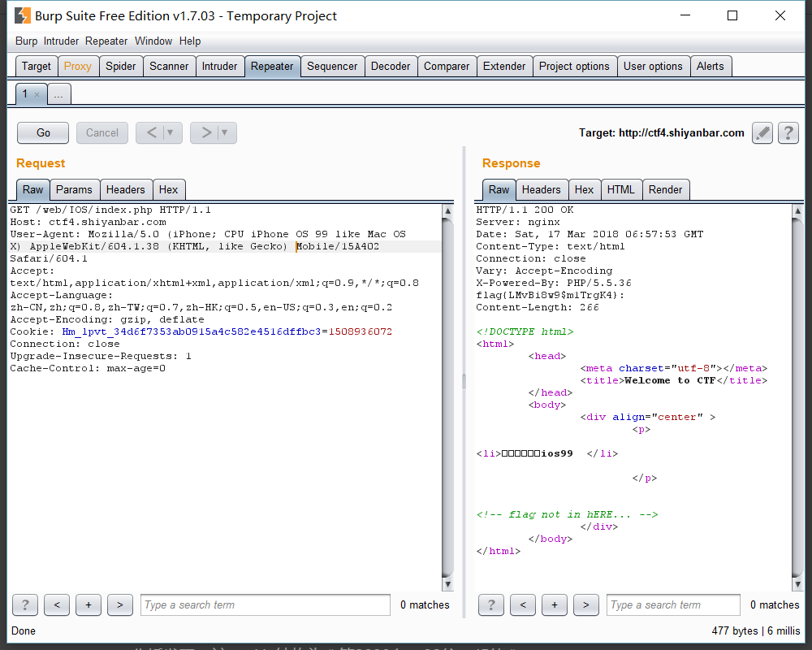
Task: Click request search help question mark button
Action: point(25,604)
